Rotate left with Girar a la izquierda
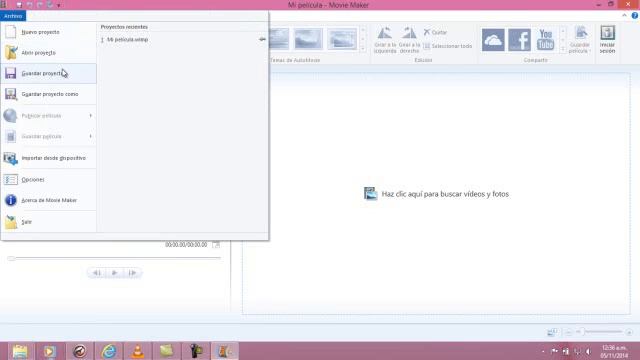Image resolution: width=640 pixels, height=360 pixels. (x=385, y=40)
